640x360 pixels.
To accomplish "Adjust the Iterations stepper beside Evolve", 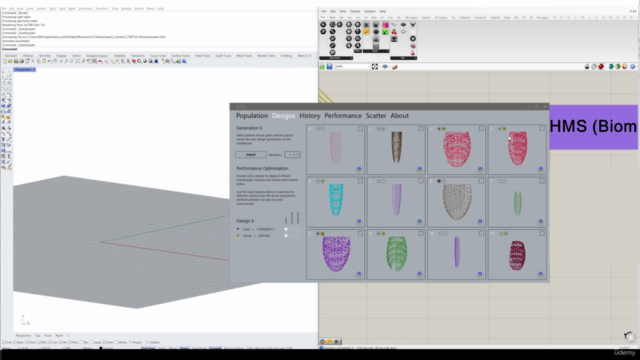I will point(292,155).
